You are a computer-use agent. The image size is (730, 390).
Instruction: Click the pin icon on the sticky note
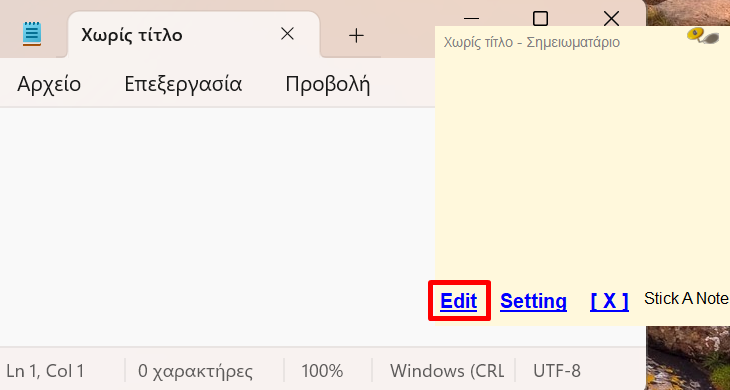703,36
